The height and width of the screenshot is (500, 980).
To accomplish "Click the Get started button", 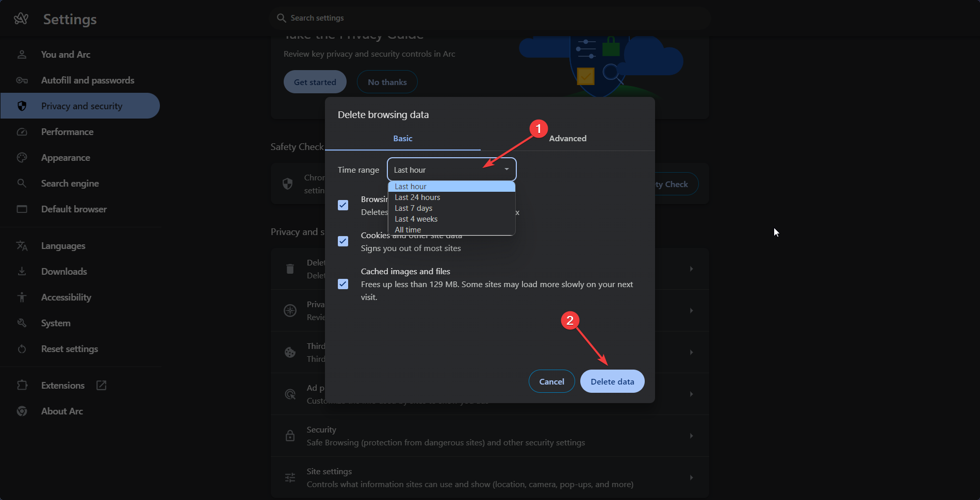I will point(315,82).
